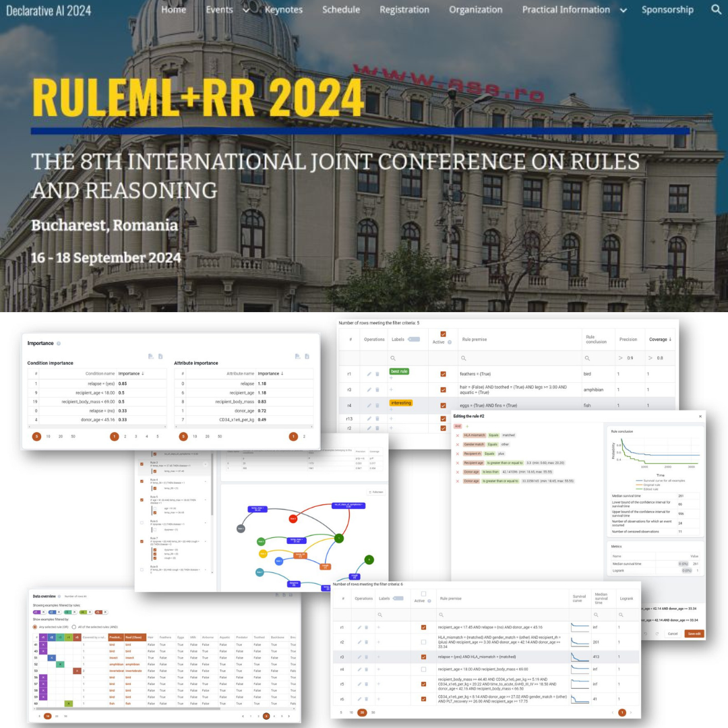Uncheck Active for 'relapse = {yes}' rule r3
The image size is (728, 728).
coord(423,657)
